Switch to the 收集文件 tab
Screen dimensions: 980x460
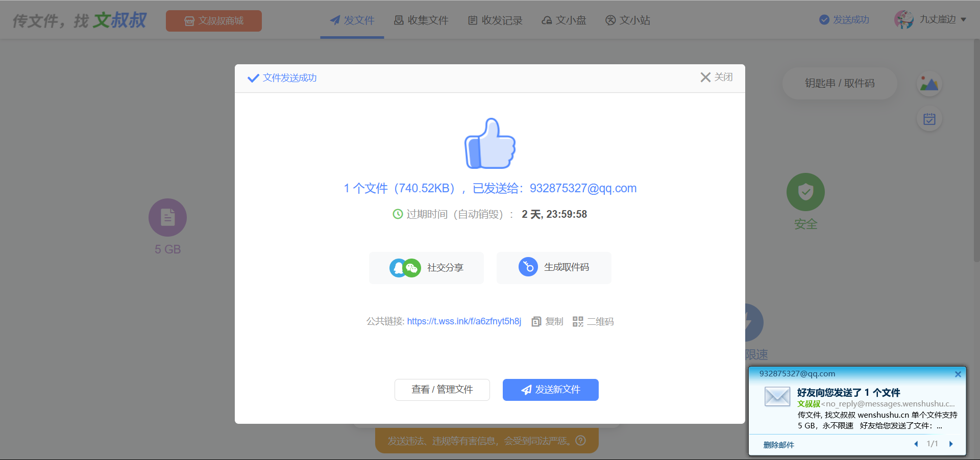[x=421, y=20]
